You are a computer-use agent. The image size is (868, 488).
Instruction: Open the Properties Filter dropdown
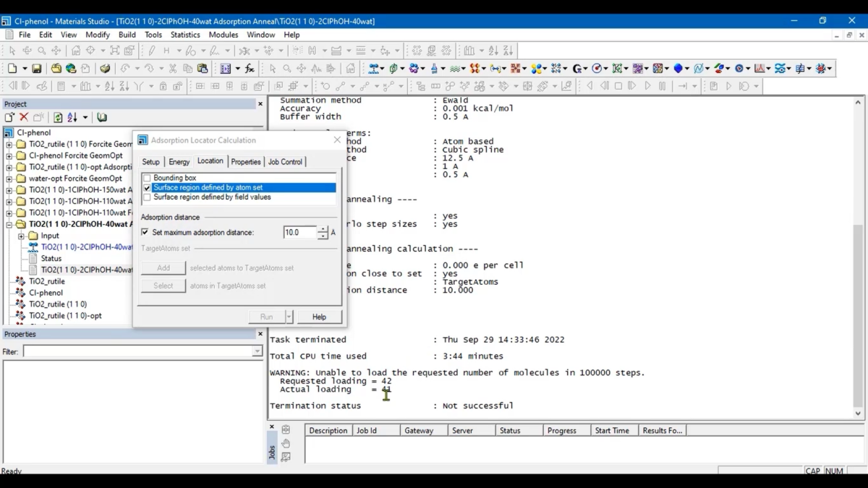(x=257, y=351)
